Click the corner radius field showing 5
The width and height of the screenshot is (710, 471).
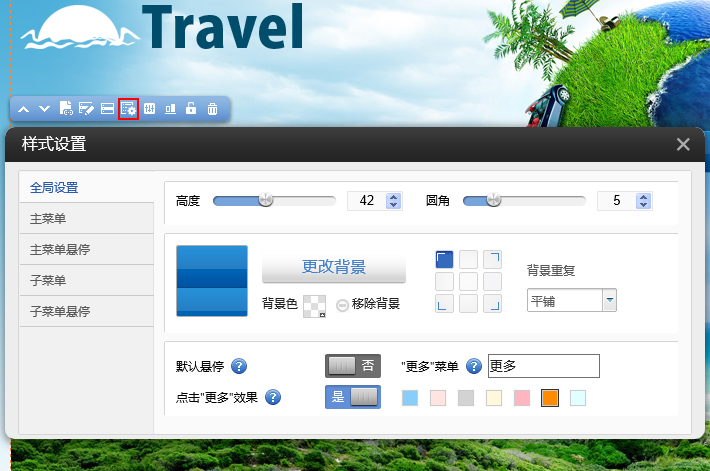616,201
